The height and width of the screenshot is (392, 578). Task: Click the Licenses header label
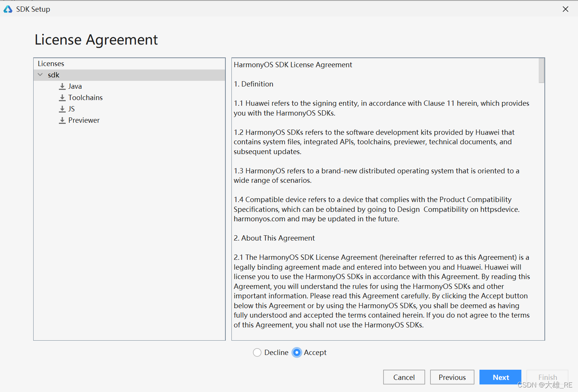point(51,63)
